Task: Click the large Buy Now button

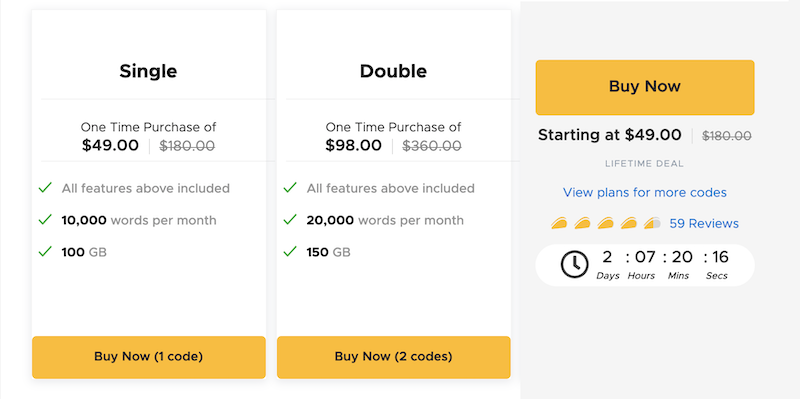Action: [645, 87]
